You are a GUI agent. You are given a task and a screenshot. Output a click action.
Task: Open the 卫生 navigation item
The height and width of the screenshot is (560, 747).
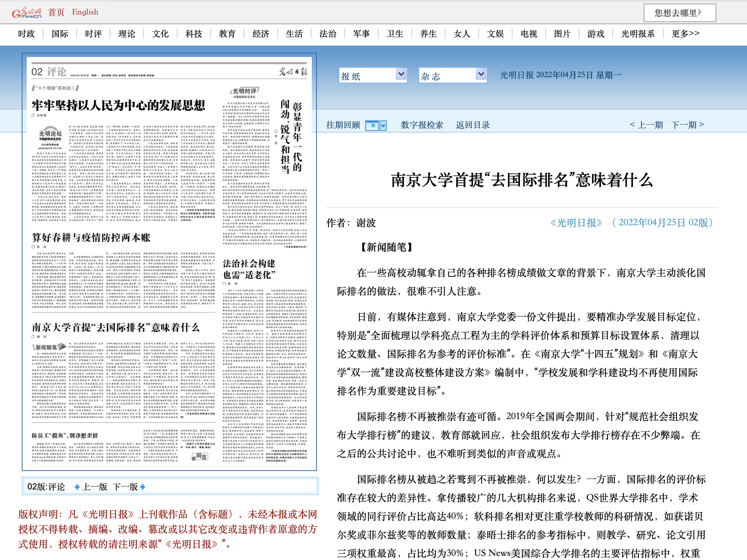pyautogui.click(x=395, y=34)
